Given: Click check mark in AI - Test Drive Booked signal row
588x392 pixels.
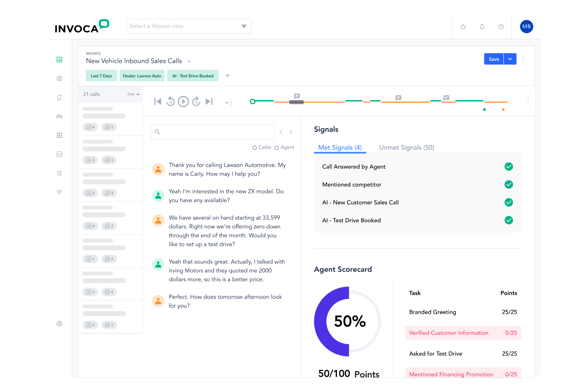Looking at the screenshot, I should coord(509,220).
